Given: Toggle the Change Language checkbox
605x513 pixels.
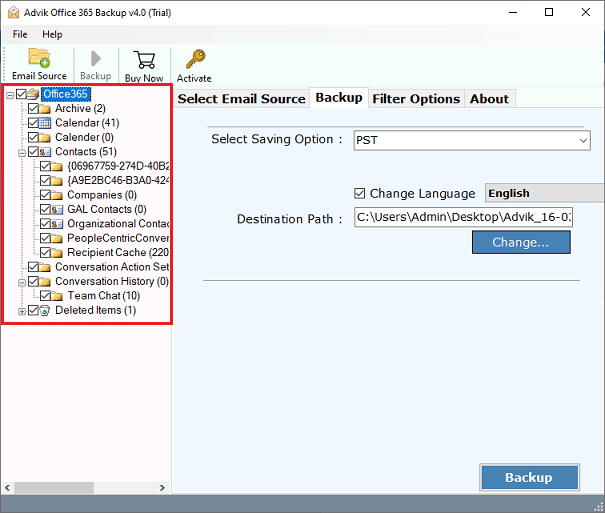Looking at the screenshot, I should click(x=360, y=193).
